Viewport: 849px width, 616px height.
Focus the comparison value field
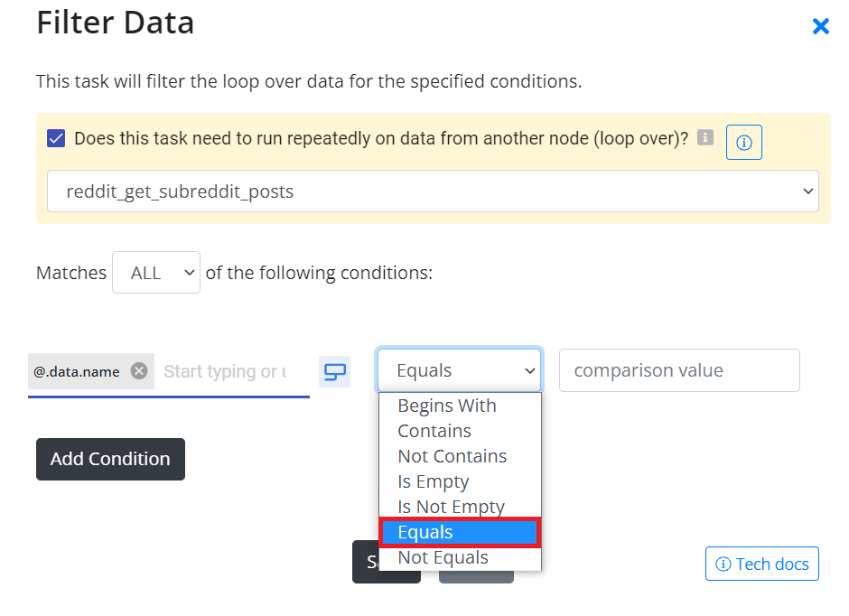click(679, 370)
